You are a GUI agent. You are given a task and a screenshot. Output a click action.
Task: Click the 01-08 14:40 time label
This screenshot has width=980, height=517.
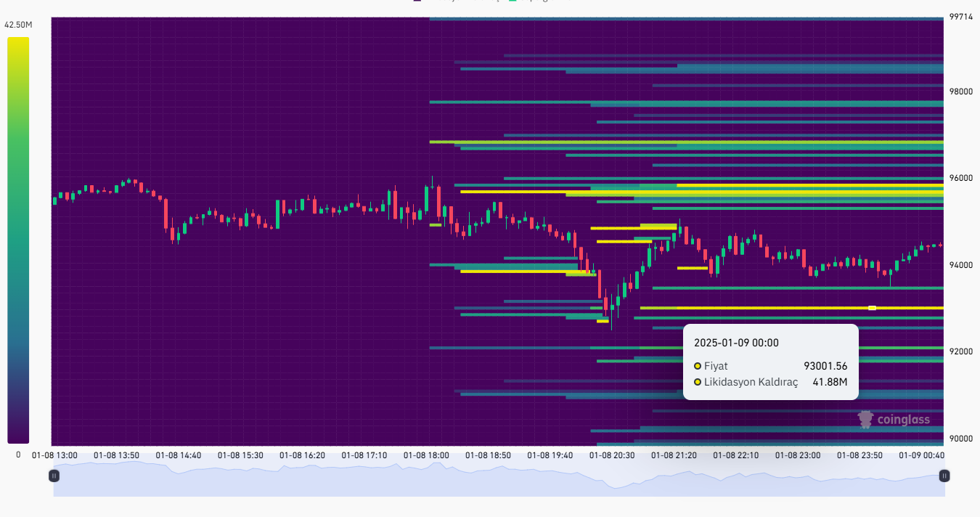(179, 455)
